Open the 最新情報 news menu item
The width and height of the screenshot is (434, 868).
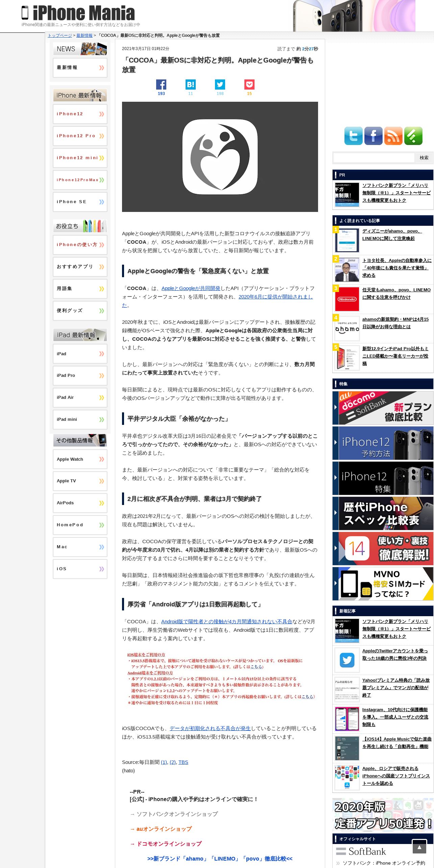(x=80, y=68)
